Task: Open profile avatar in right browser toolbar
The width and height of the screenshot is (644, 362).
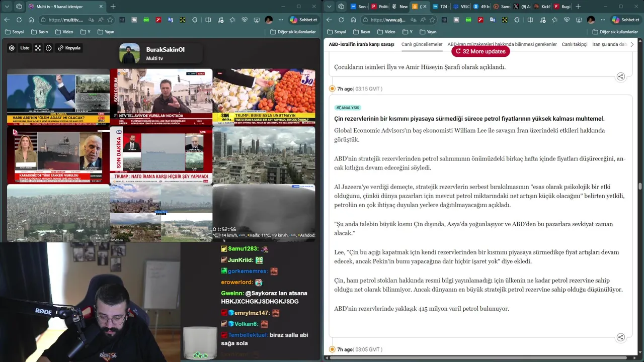Action: click(x=591, y=20)
